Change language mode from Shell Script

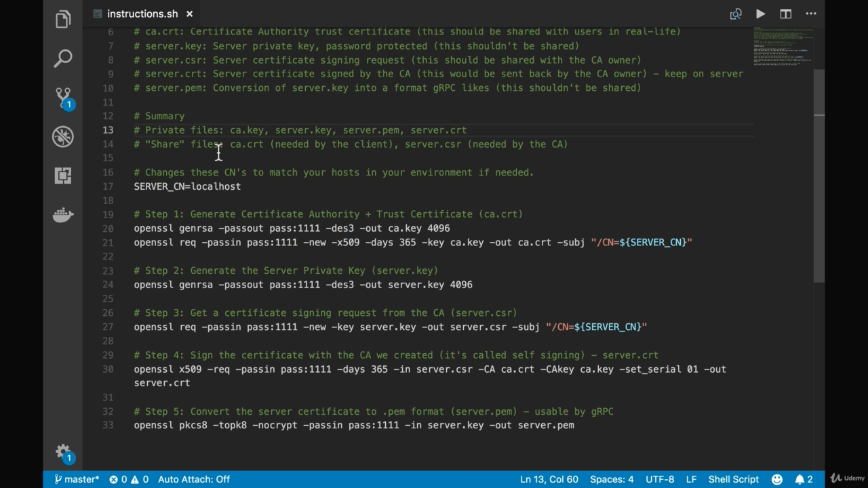(x=733, y=479)
